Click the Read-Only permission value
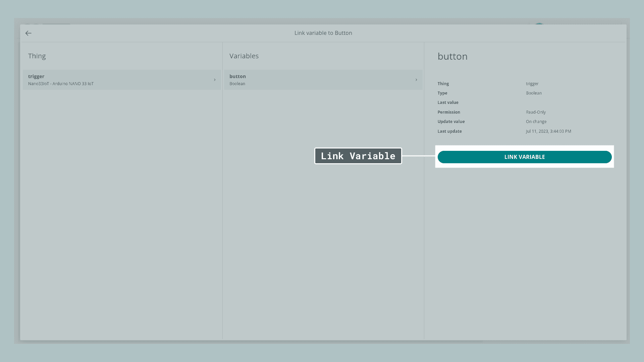 point(536,112)
